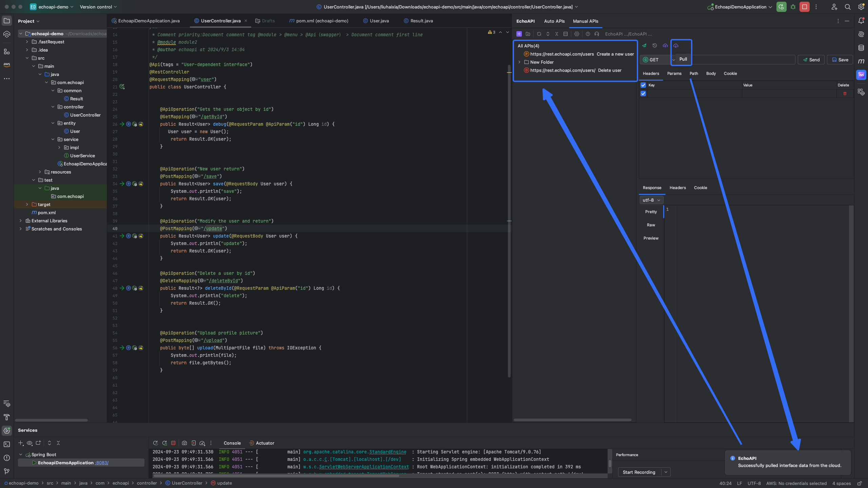868x488 pixels.
Task: Take a thread dump with the camera icon
Action: pyautogui.click(x=184, y=443)
